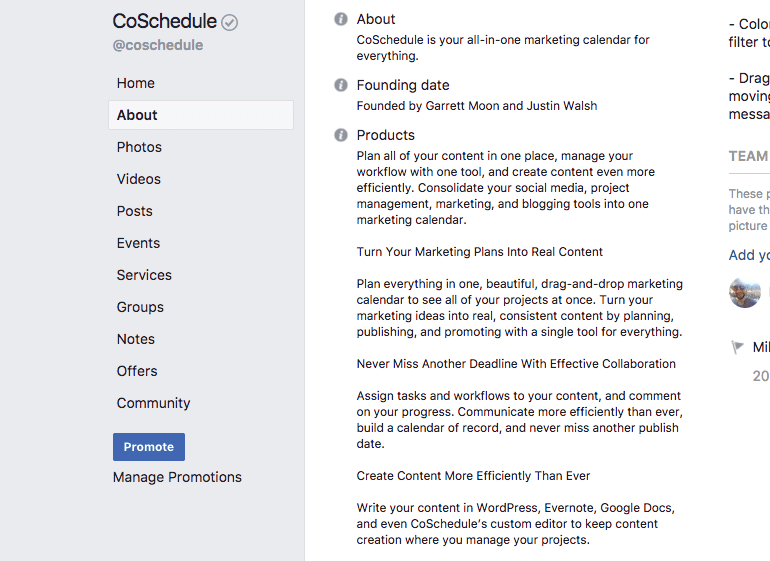The width and height of the screenshot is (770, 561).
Task: Select the About sidebar item
Action: point(137,115)
